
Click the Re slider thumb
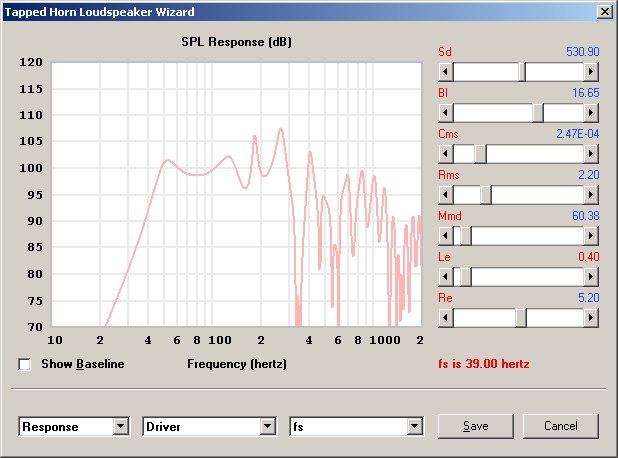pos(521,318)
